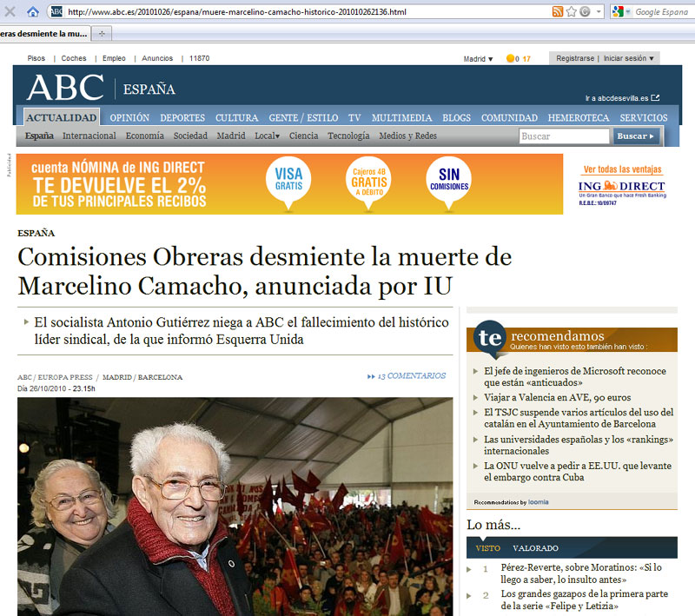Click the ABC newspaper logo
Viewport: 695px width, 616px height.
point(66,88)
